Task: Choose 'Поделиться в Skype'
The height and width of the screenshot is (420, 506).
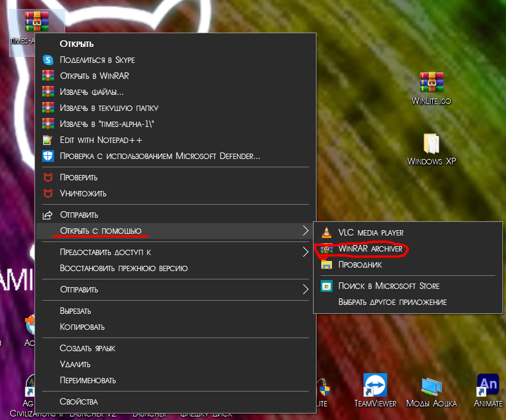Action: tap(176, 60)
